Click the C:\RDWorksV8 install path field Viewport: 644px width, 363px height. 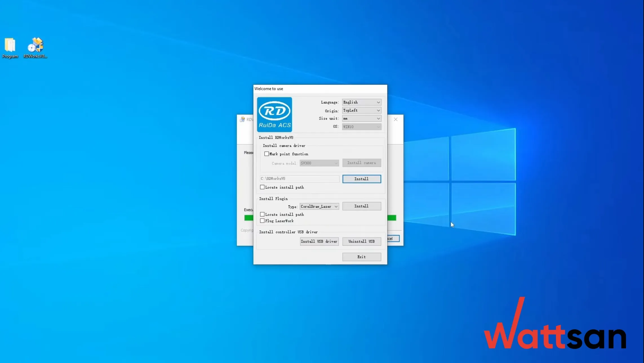point(299,179)
